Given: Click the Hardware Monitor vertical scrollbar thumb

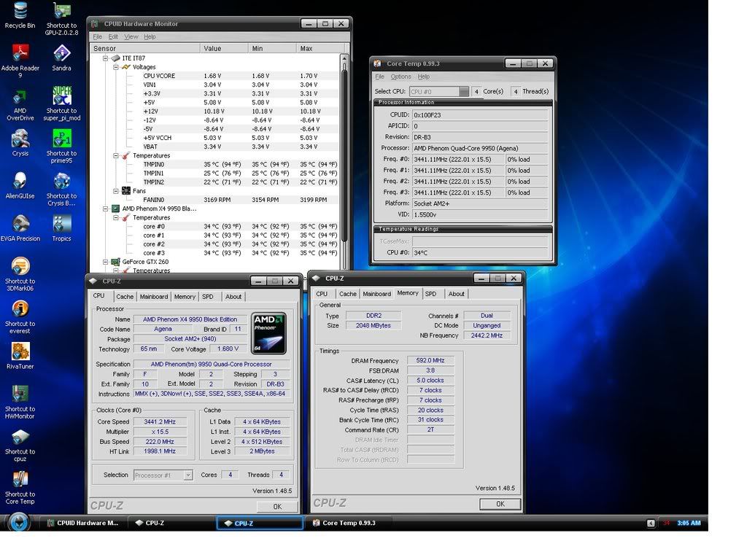Looking at the screenshot, I should pyautogui.click(x=344, y=155).
